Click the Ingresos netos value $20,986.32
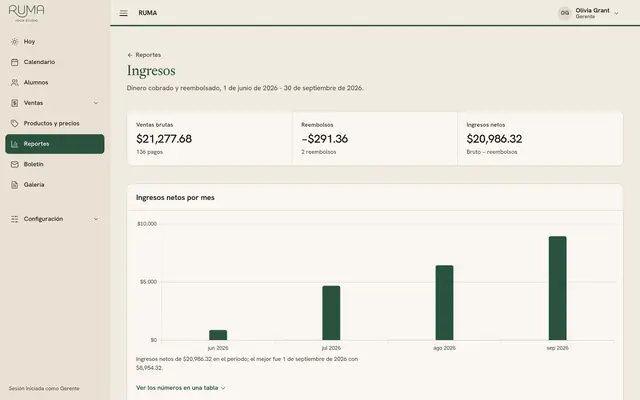Image resolution: width=640 pixels, height=400 pixels. [x=494, y=139]
